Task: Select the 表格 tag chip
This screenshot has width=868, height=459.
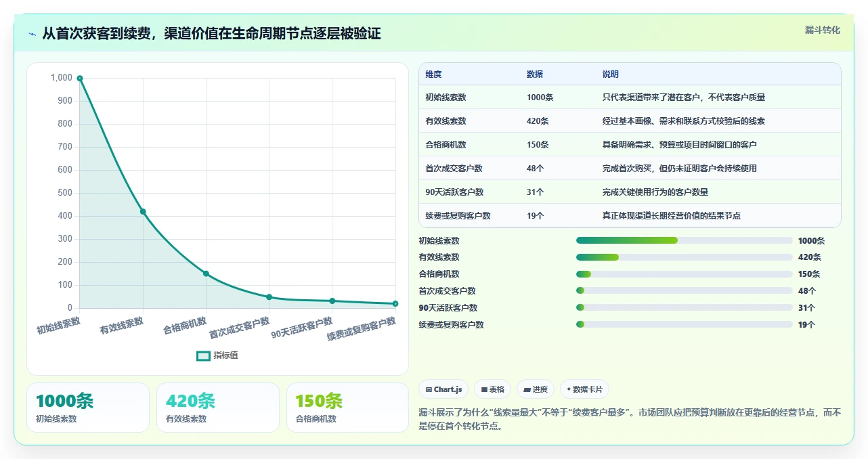Action: pyautogui.click(x=493, y=389)
